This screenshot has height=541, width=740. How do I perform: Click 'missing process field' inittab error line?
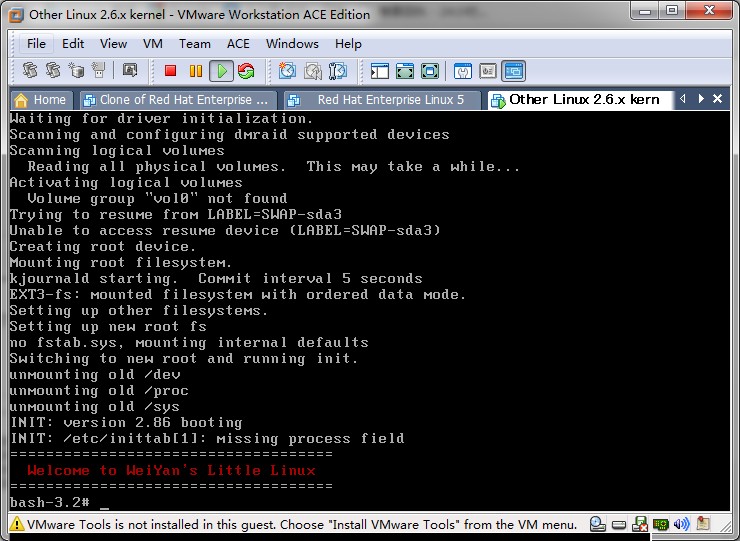click(207, 439)
